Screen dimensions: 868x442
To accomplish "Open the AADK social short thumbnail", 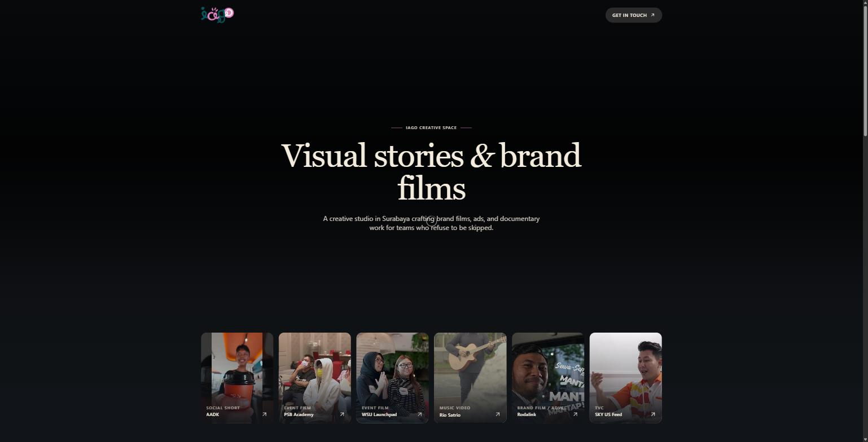I will 237,378.
